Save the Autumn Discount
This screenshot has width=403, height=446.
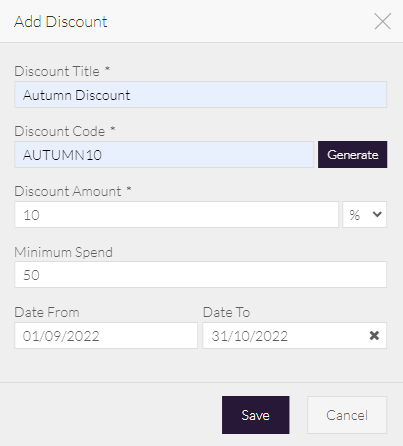256,415
